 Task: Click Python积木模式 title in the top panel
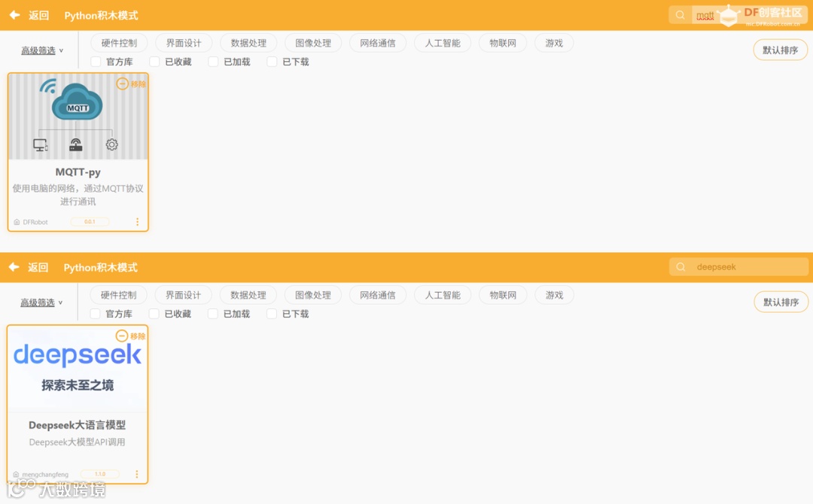(101, 16)
